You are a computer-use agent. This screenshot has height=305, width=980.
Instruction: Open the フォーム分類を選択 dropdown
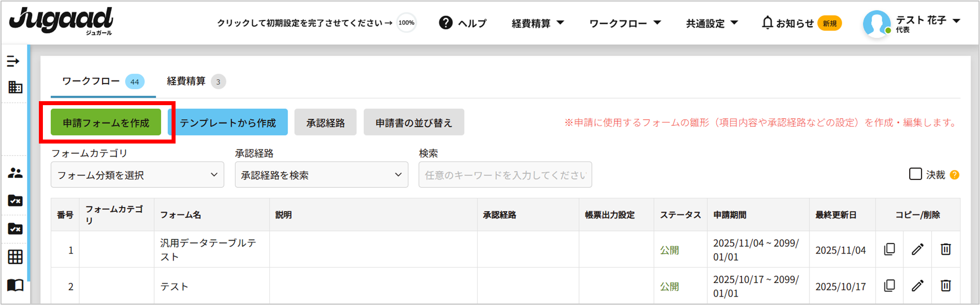[x=137, y=175]
